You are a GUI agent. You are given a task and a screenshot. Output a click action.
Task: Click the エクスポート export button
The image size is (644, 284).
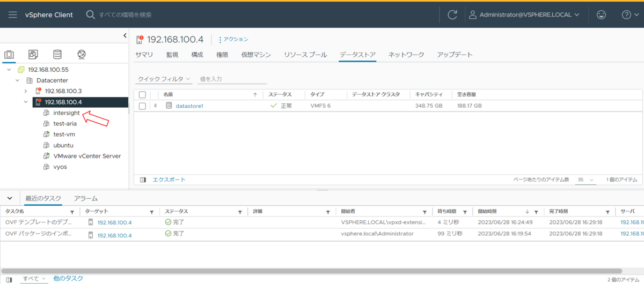pyautogui.click(x=169, y=180)
